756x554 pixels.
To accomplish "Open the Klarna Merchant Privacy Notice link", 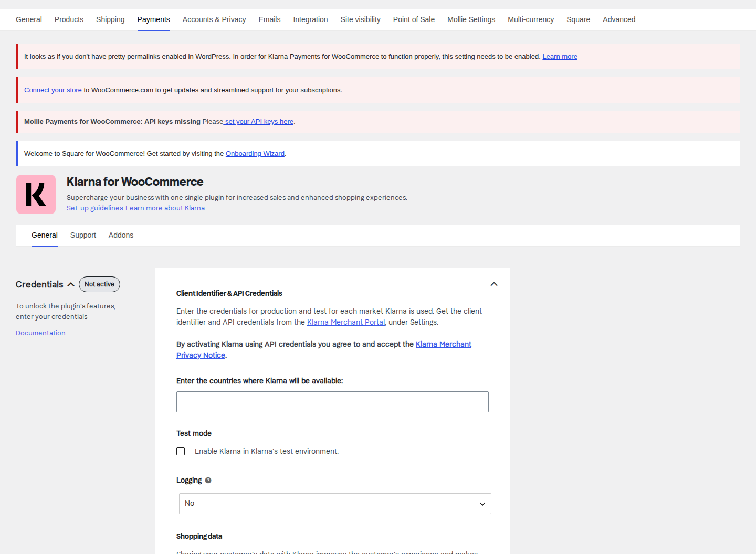I will point(444,344).
